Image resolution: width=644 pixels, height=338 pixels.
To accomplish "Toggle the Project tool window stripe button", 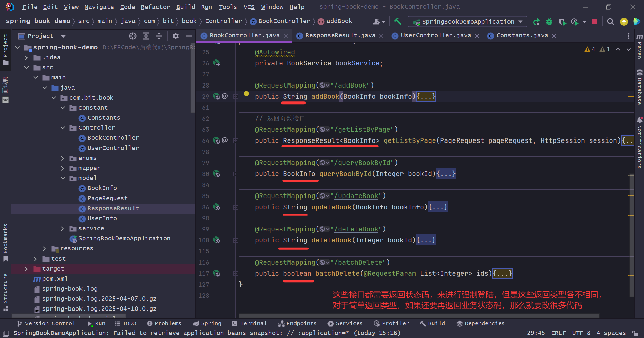I will tap(5, 49).
